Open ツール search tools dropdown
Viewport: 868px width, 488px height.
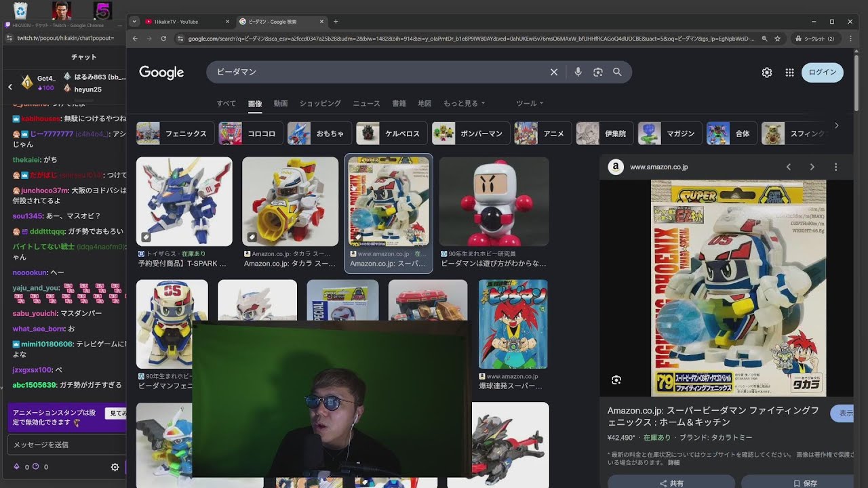pos(530,104)
